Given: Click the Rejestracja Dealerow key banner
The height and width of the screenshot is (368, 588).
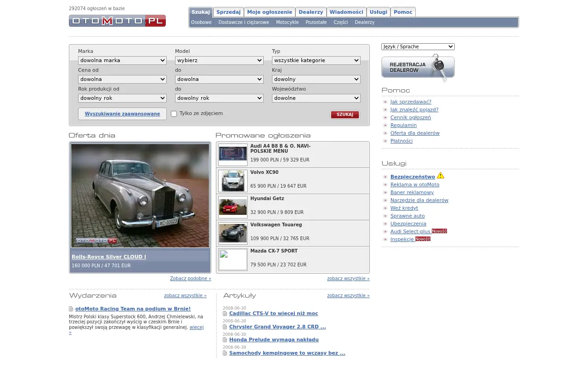Looking at the screenshot, I should coord(418,68).
